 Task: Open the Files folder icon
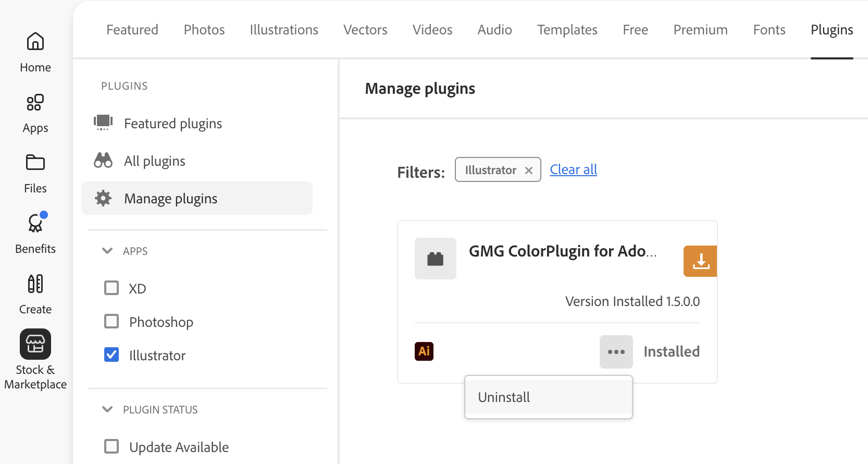coord(35,163)
